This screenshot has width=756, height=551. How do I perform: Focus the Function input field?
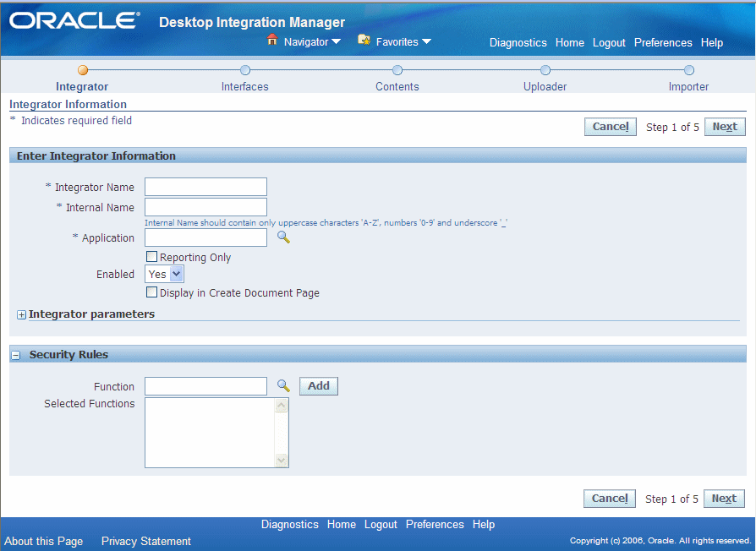point(205,386)
